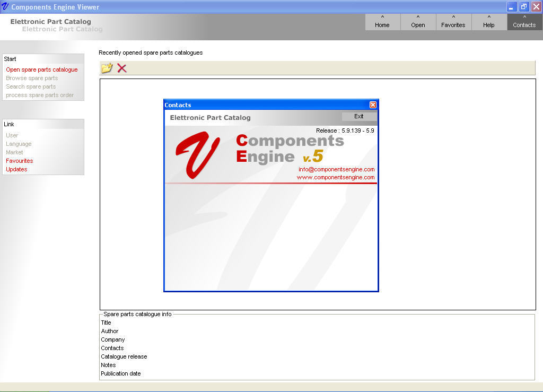
Task: Click the Author field label
Action: [109, 331]
